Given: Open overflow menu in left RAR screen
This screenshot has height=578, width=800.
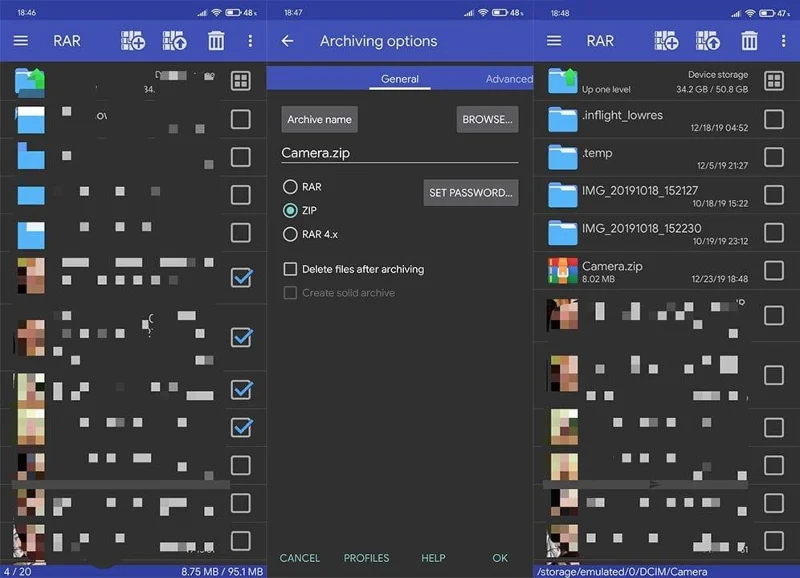Looking at the screenshot, I should [250, 41].
